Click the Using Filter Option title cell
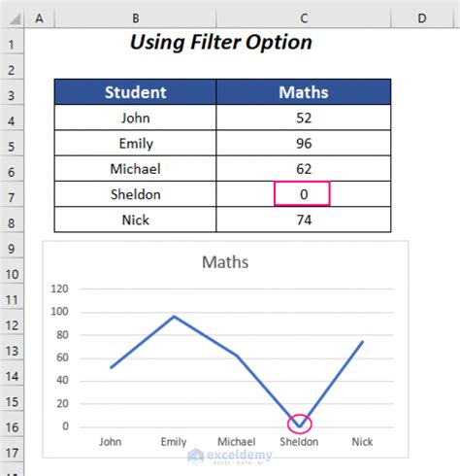The width and height of the screenshot is (460, 476). tap(221, 42)
